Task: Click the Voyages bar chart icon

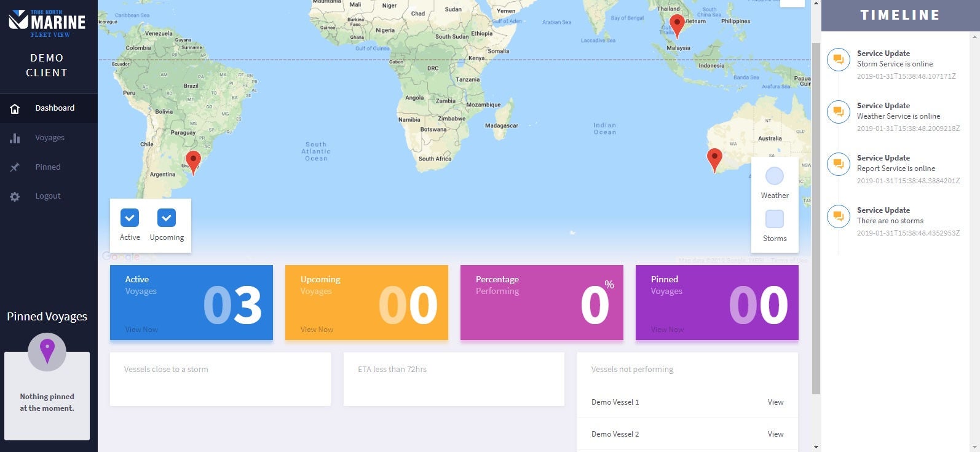Action: tap(15, 138)
